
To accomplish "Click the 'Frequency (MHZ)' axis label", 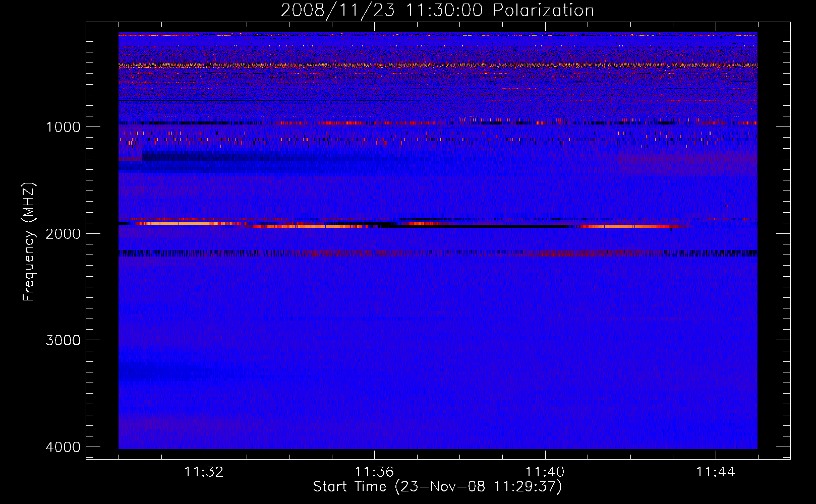I will coord(29,242).
